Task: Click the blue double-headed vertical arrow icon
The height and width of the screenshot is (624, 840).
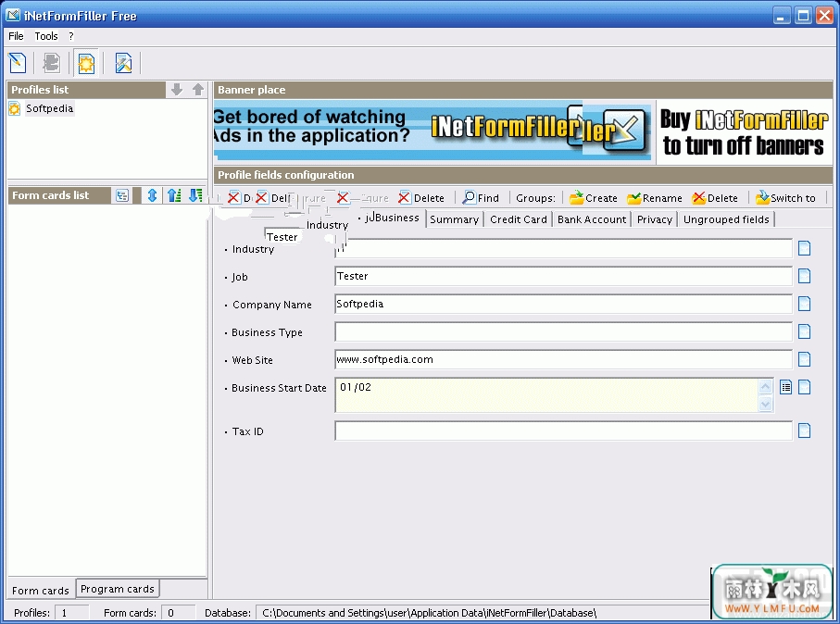Action: [x=152, y=195]
